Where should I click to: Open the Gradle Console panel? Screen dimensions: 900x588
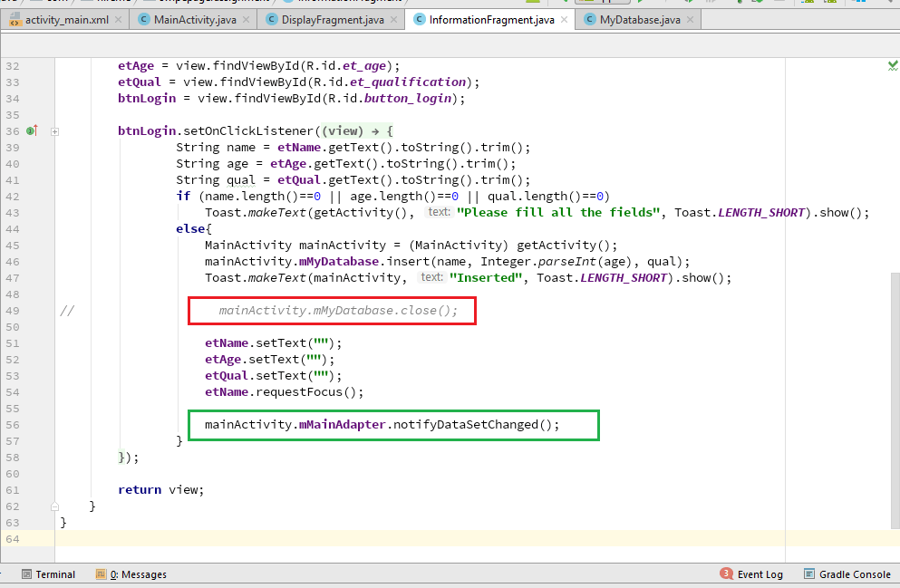[847, 574]
